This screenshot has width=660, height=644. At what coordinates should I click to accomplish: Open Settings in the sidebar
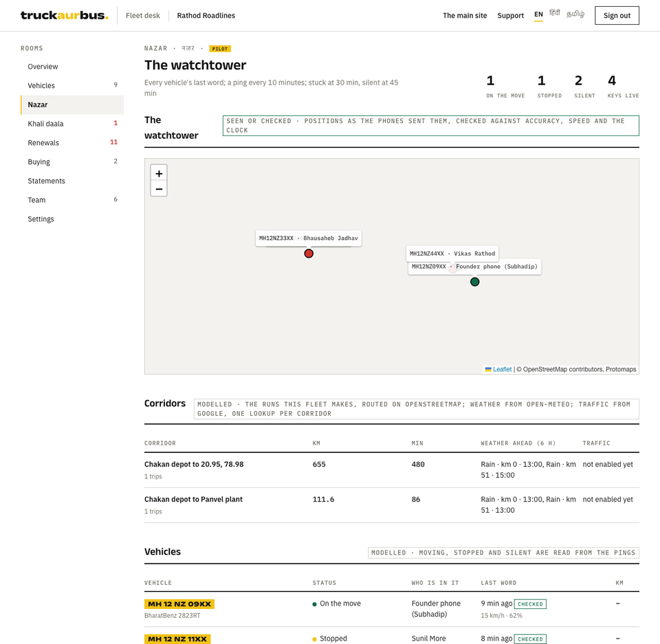click(72, 219)
